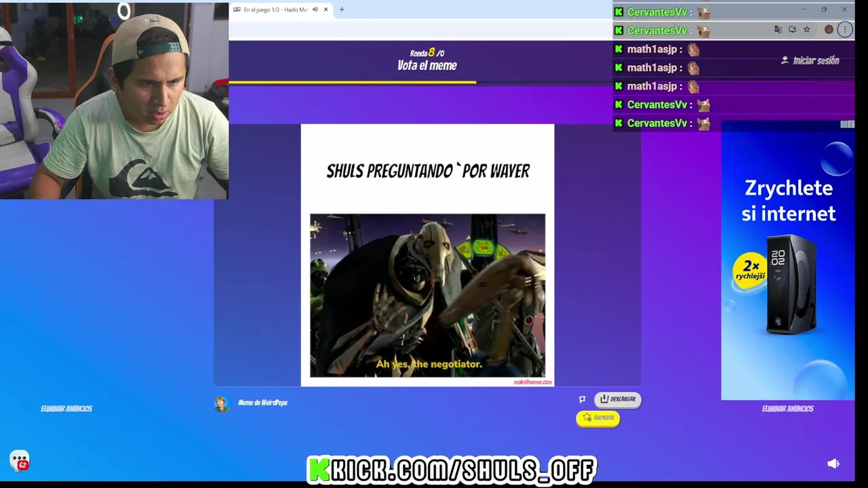Image resolution: width=868 pixels, height=488 pixels.
Task: Click the Zrychlete si internet advertisement
Action: click(x=787, y=261)
